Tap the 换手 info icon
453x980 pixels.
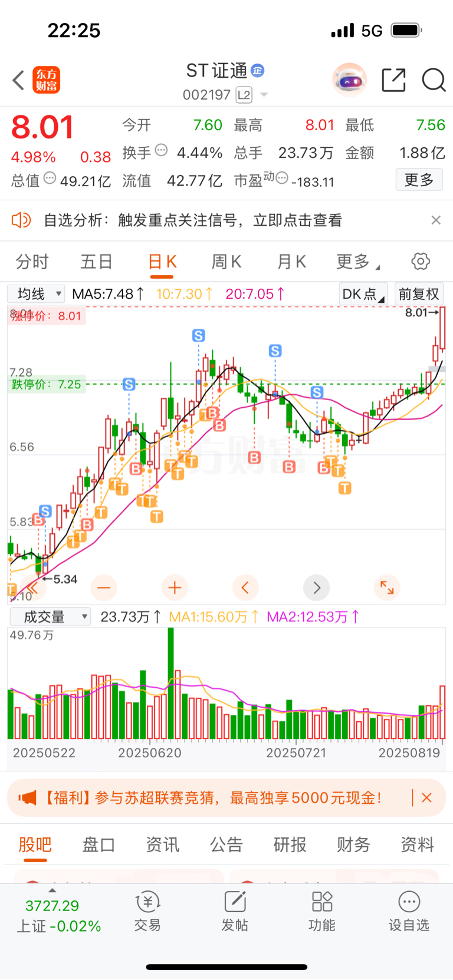[x=161, y=150]
